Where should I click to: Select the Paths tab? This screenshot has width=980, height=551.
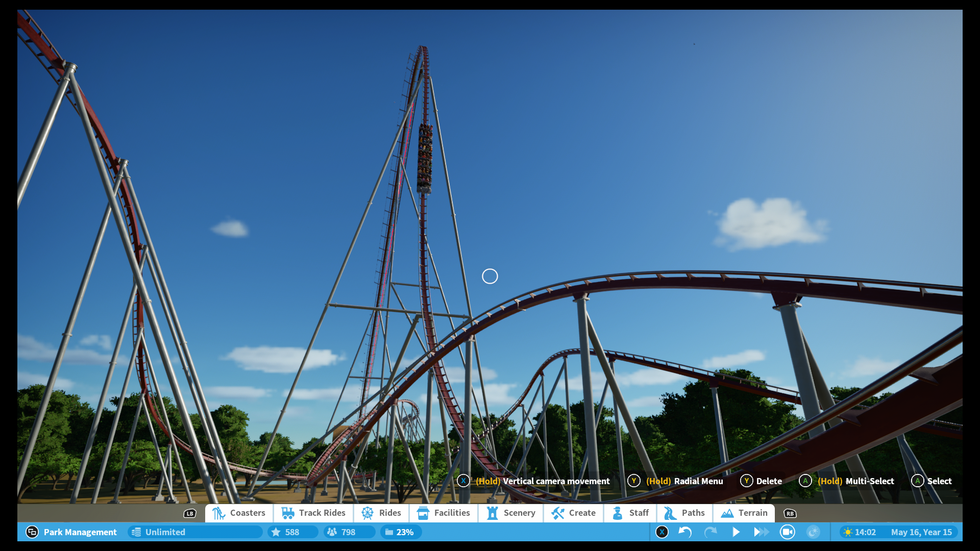[x=684, y=513]
